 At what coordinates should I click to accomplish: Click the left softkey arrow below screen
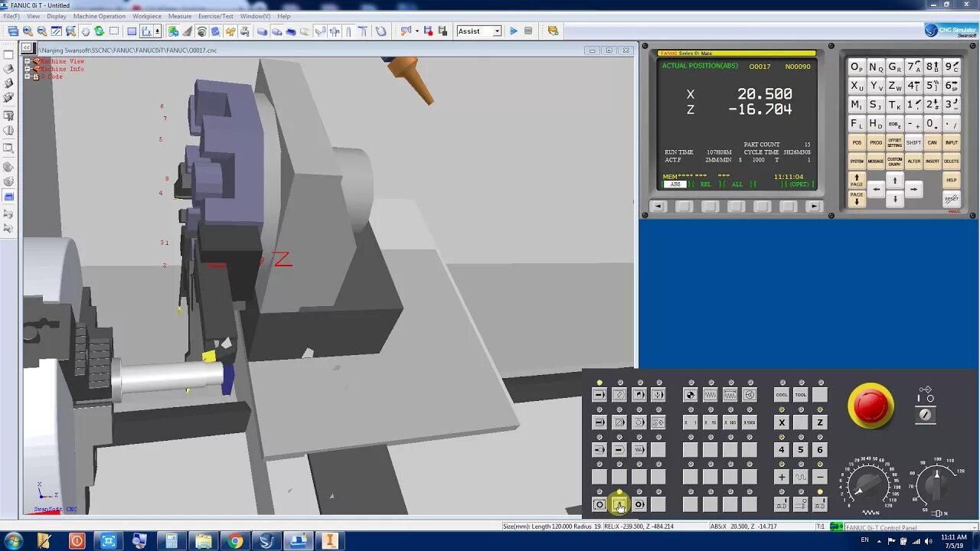[658, 206]
